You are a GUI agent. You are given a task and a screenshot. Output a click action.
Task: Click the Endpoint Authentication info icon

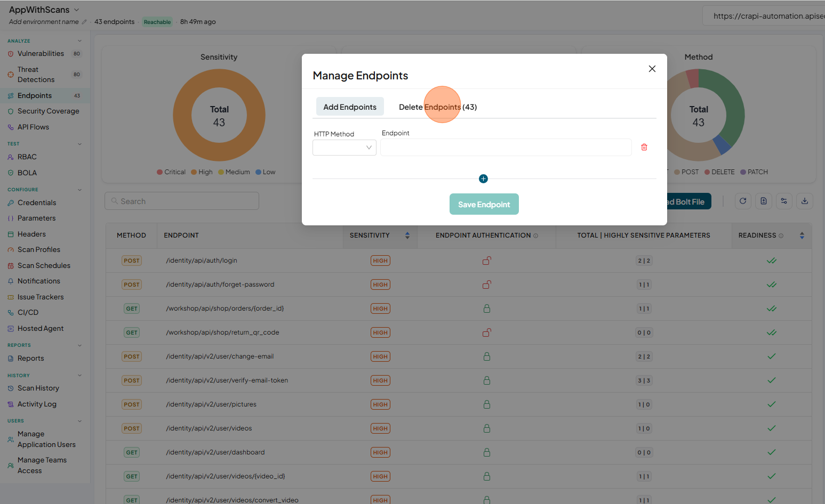(536, 235)
